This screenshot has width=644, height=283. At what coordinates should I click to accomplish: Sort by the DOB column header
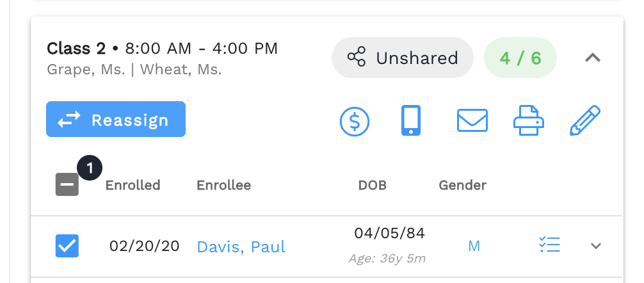(373, 185)
